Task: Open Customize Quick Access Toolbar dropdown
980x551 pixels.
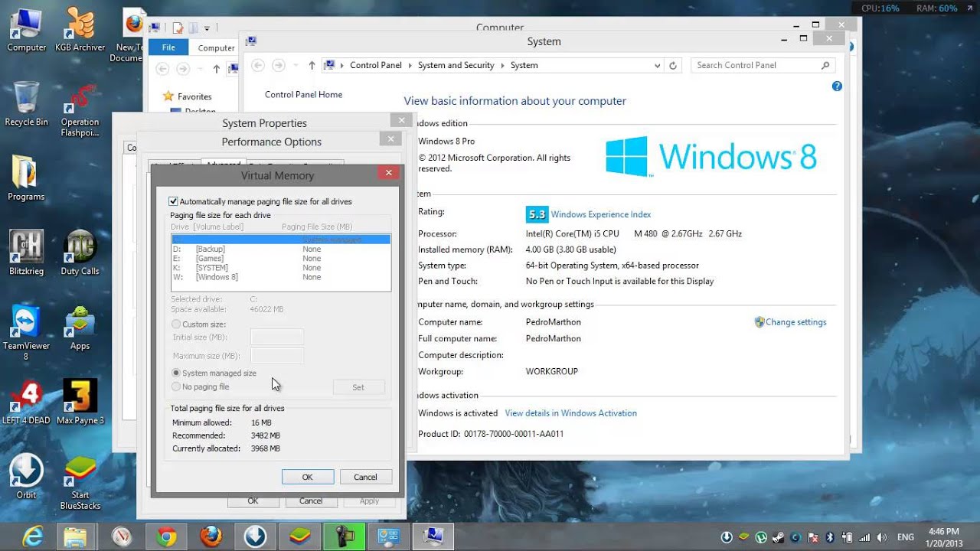Action: point(207,28)
